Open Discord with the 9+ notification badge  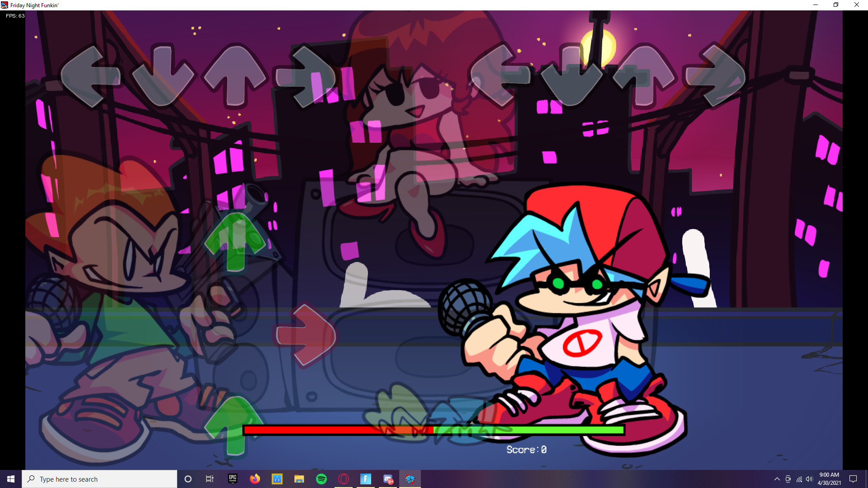click(388, 479)
